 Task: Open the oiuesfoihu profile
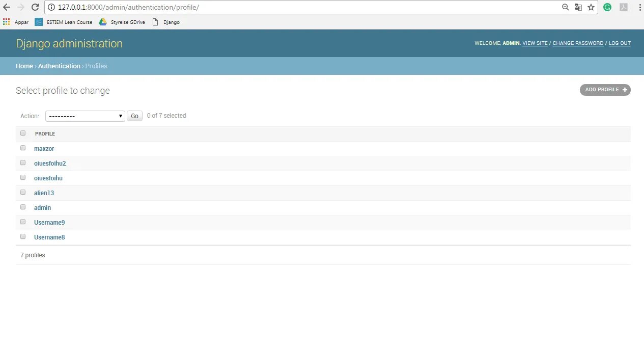pos(48,178)
